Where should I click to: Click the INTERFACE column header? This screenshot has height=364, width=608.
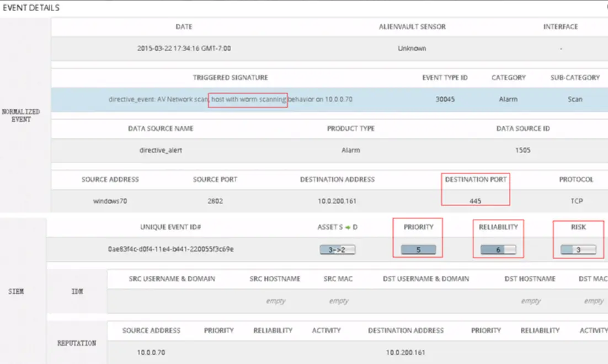pos(561,26)
